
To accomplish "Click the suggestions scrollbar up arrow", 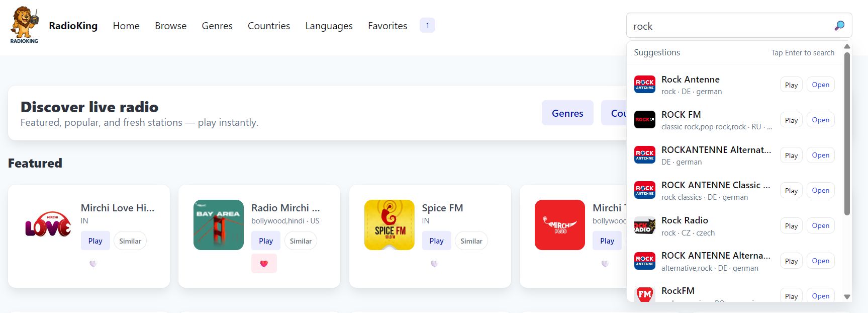I will (847, 46).
